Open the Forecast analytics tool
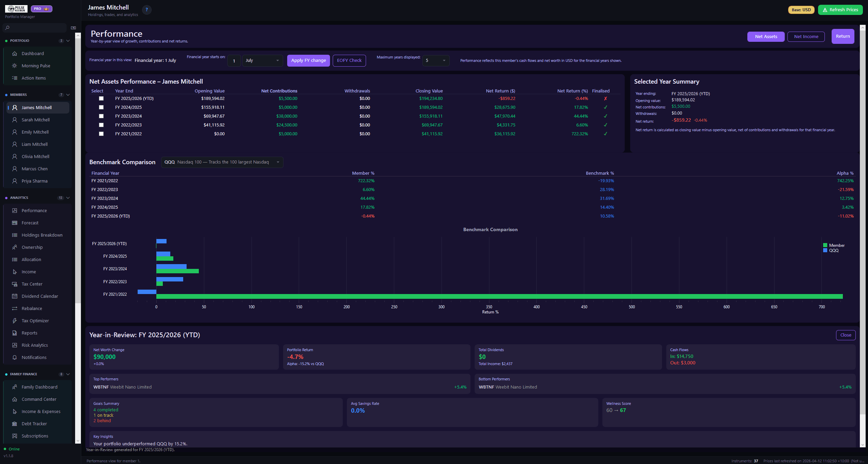The height and width of the screenshot is (464, 868). [30, 223]
